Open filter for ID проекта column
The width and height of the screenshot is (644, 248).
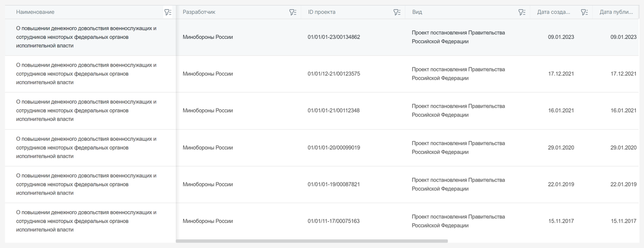[397, 12]
